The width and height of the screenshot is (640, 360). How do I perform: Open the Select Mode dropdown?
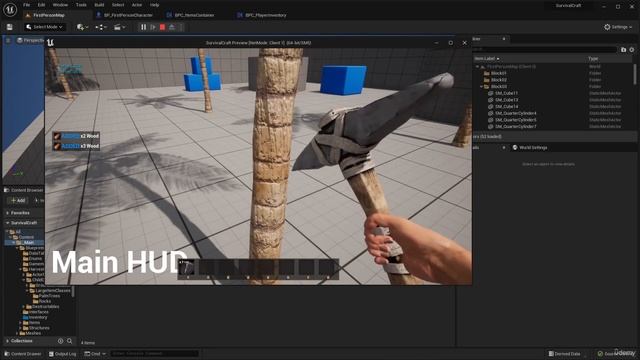(x=44, y=27)
